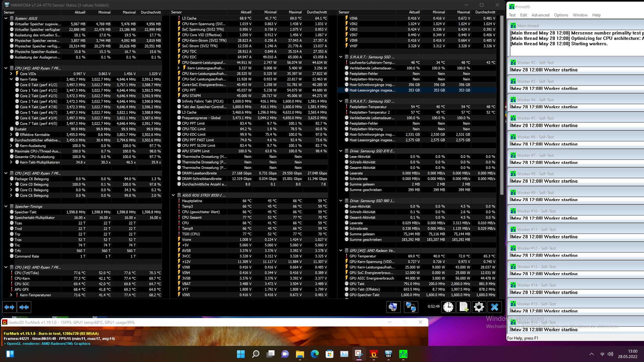Click the collapse sensor columns arrows icon
The height and width of the screenshot is (362, 644).
tap(24, 307)
